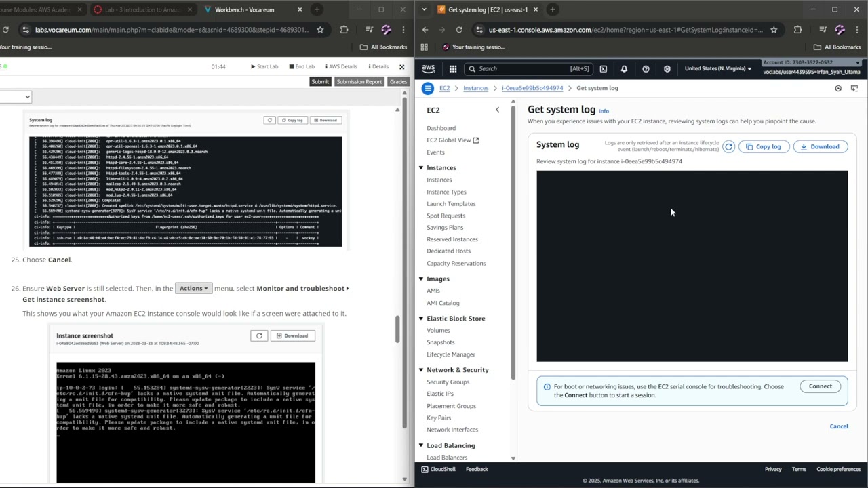This screenshot has height=488, width=868.
Task: Open Grades in Vocareum
Action: pos(398,82)
